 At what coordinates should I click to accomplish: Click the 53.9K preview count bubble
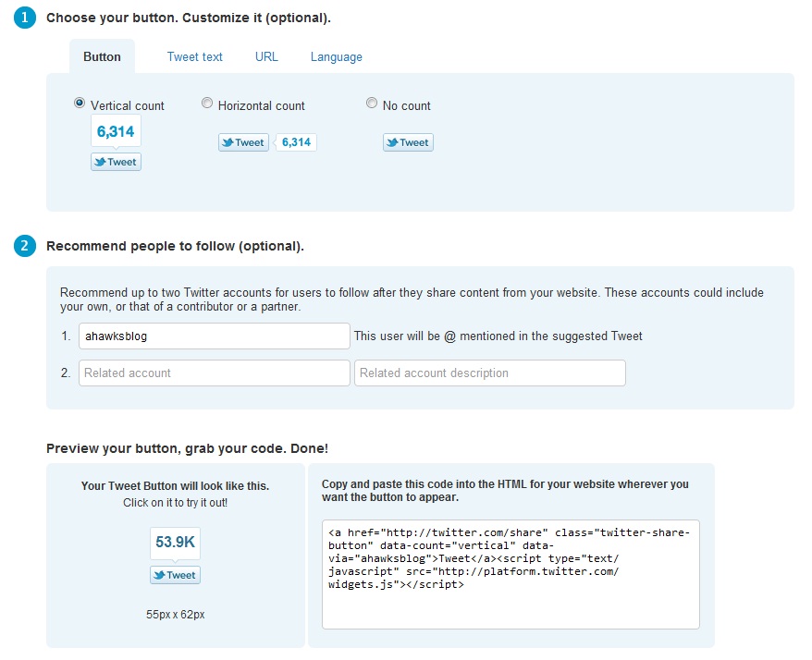[x=175, y=543]
